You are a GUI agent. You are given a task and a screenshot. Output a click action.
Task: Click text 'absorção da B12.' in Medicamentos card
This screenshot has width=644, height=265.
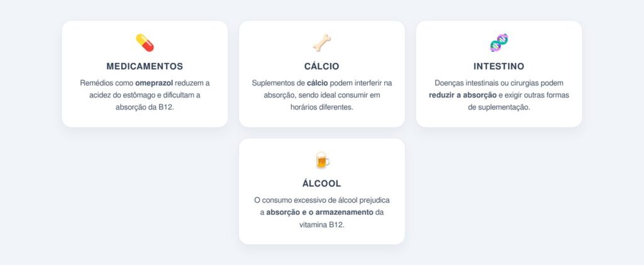[145, 107]
